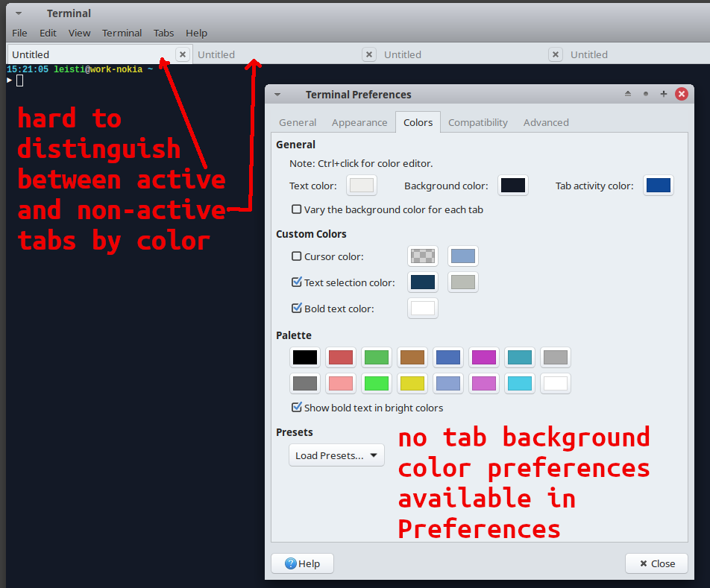The width and height of the screenshot is (710, 588).
Task: Shade the Terminal Preferences window
Action: pyautogui.click(x=628, y=95)
